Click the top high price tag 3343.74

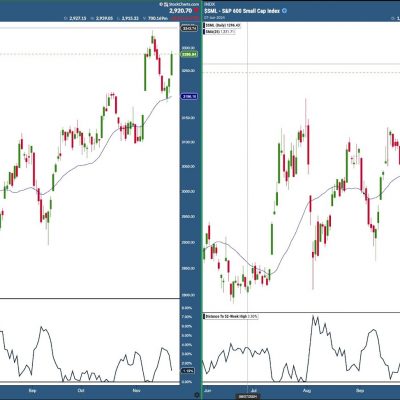point(189,29)
